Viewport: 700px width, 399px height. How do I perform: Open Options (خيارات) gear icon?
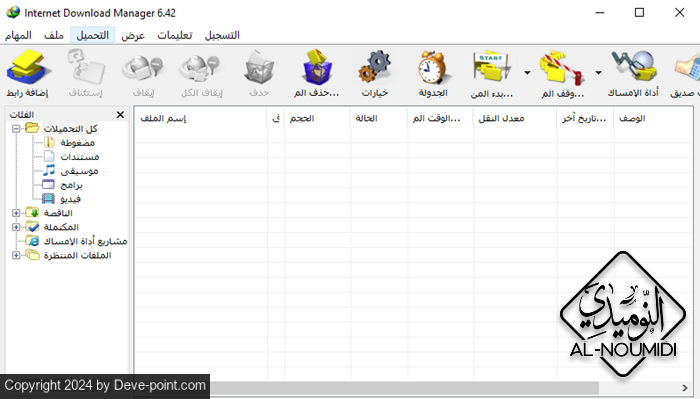pos(375,74)
